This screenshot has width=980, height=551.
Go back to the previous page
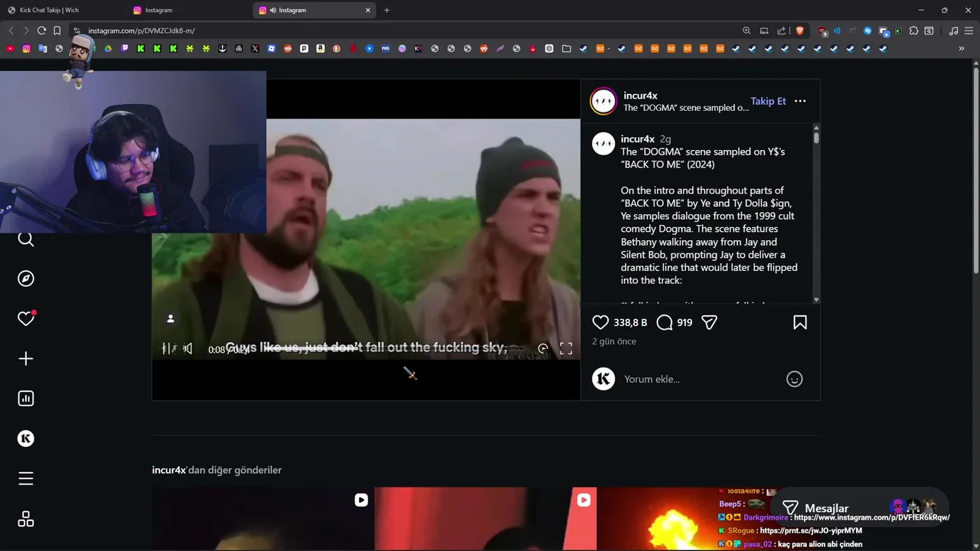click(11, 31)
